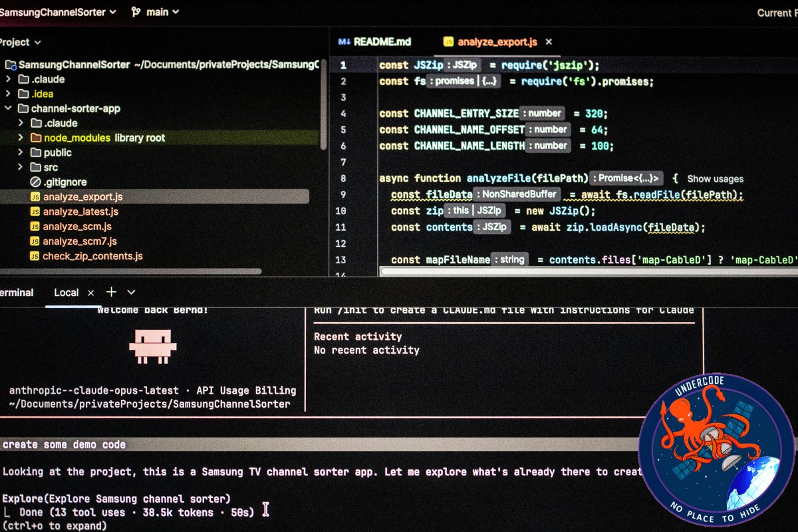This screenshot has width=798, height=532.
Task: Click the src folder icon
Action: (36, 167)
